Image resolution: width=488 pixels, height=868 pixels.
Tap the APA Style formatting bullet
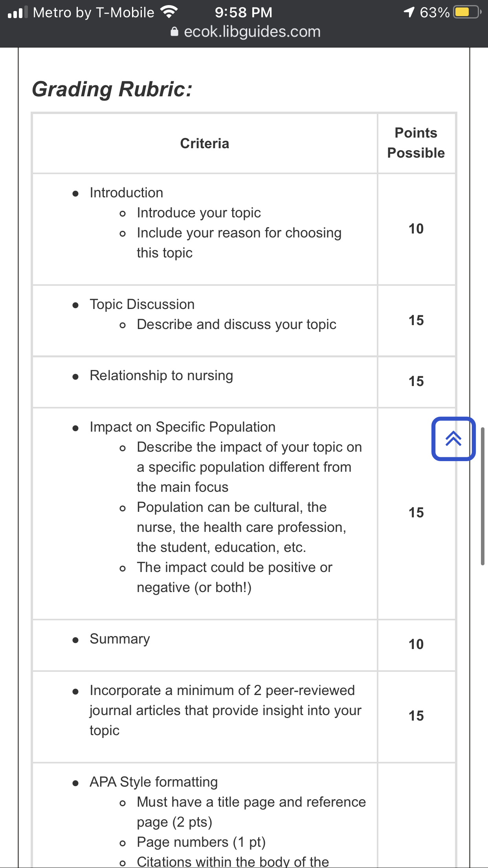point(154,782)
